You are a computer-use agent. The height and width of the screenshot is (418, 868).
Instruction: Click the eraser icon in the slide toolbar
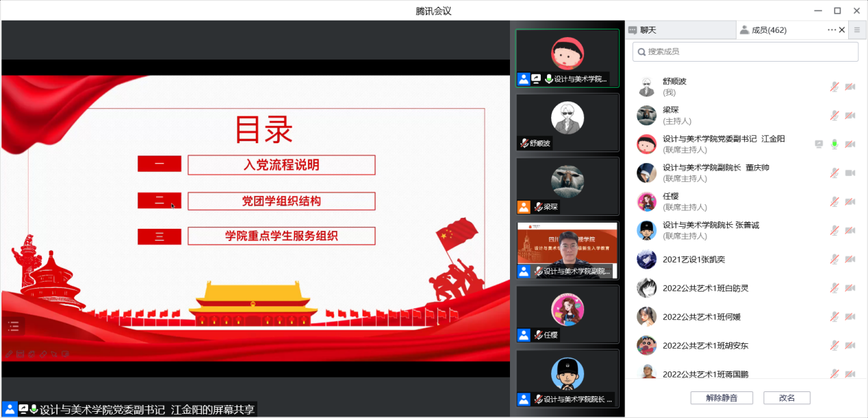coord(42,354)
